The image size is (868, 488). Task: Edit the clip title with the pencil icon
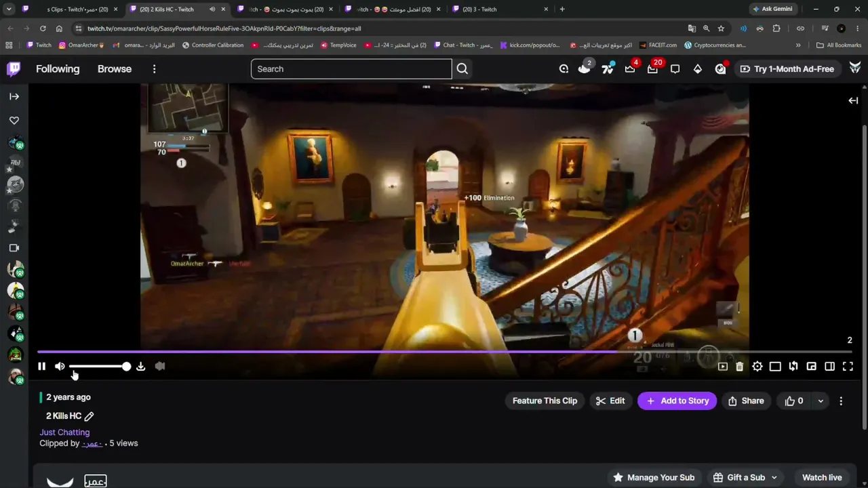tap(89, 416)
